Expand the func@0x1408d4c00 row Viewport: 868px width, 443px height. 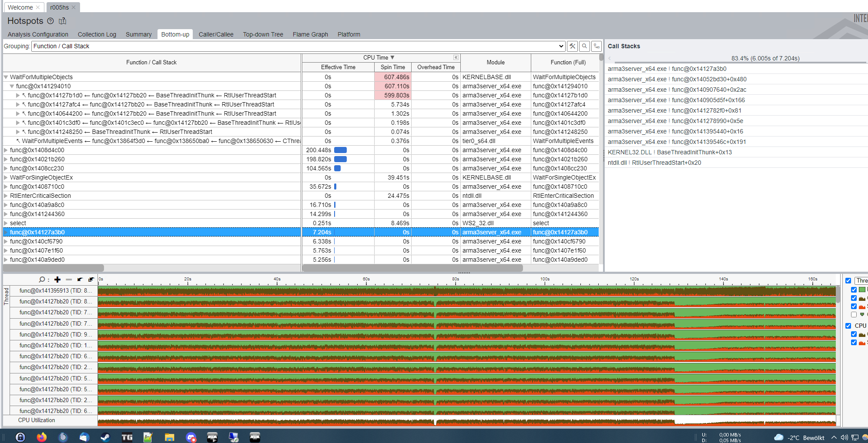(6, 150)
